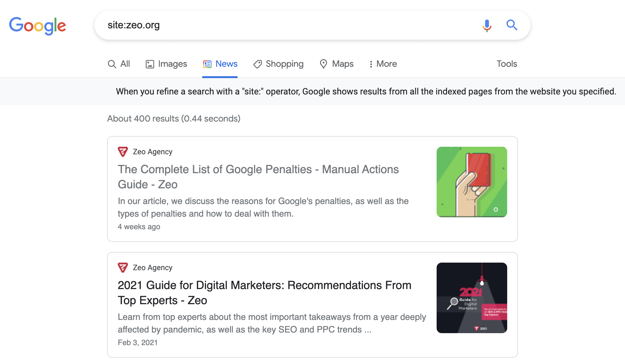This screenshot has width=625, height=364.
Task: Go to the Shopping tab
Action: click(278, 64)
